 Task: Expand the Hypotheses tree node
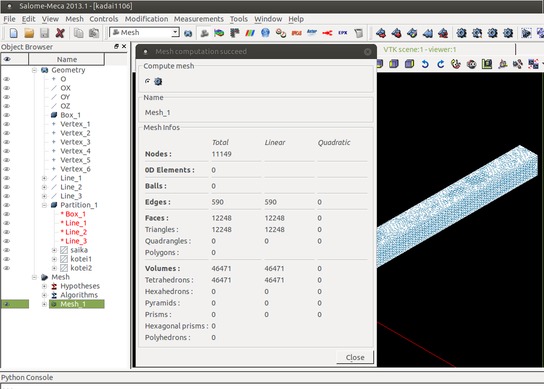pos(44,286)
